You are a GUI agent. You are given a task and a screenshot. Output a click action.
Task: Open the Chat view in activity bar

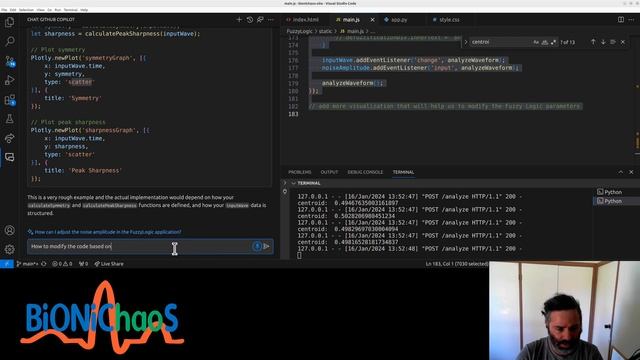click(x=9, y=157)
